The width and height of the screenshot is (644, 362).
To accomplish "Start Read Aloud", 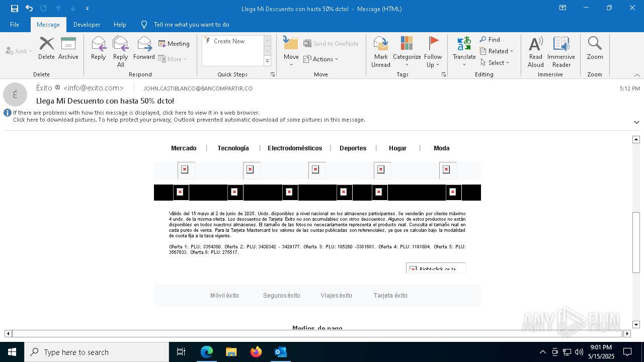I will 536,52.
